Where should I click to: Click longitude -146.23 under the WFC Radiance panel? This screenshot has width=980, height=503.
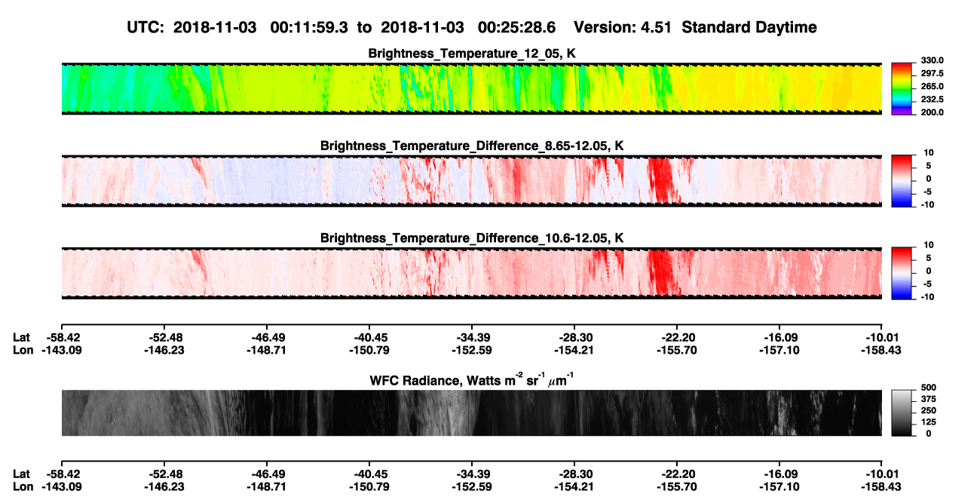pos(164,487)
